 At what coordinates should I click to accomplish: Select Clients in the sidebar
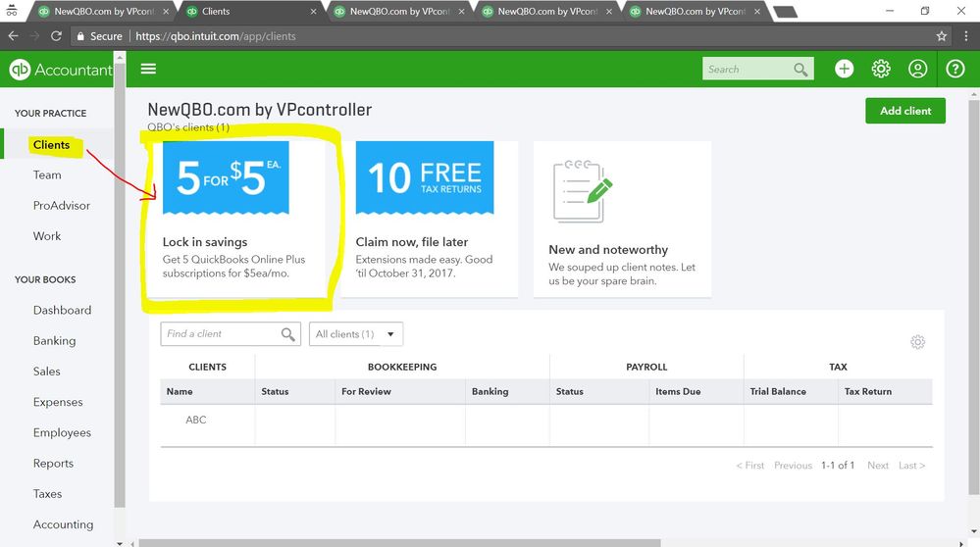pos(51,145)
